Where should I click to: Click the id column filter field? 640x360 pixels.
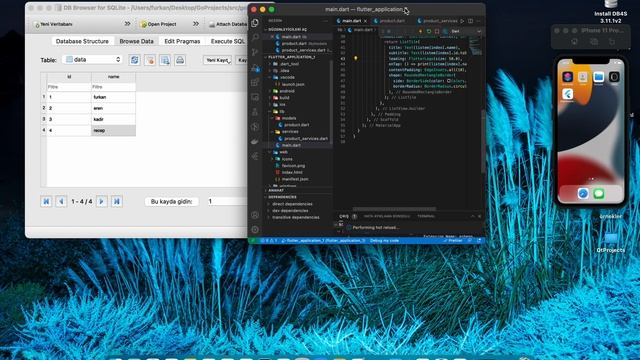[x=69, y=87]
